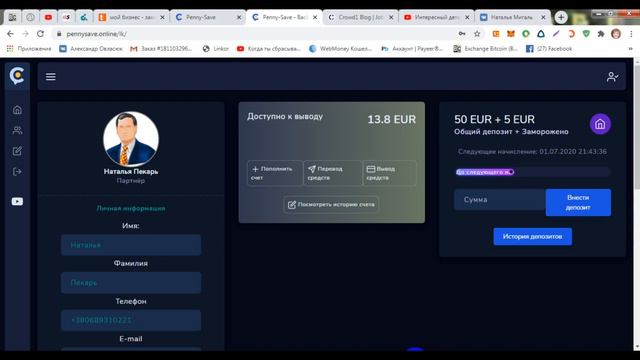Open the 'Linkor' bookmark
This screenshot has width=640, height=360.
point(216,49)
